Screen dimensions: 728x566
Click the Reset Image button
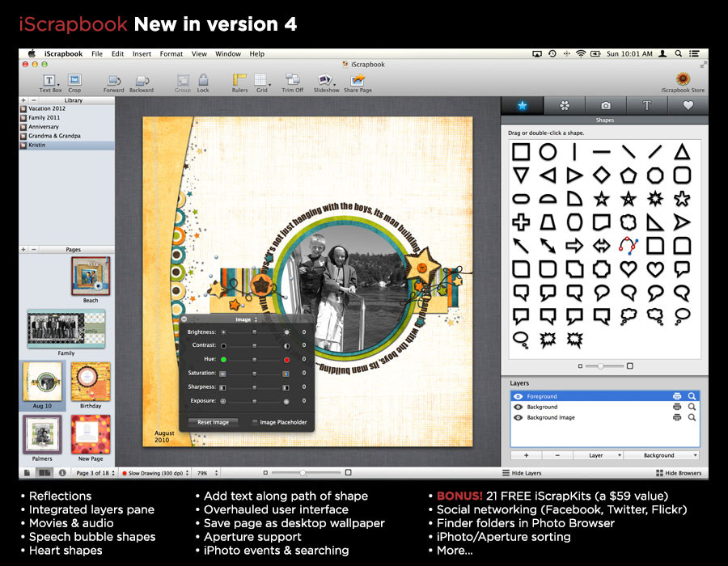point(213,422)
